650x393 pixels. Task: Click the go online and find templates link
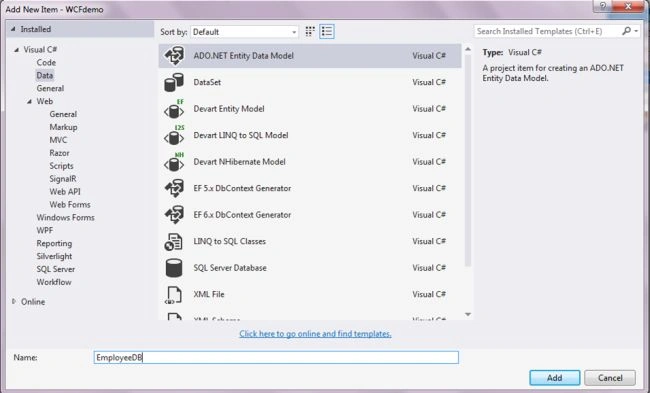(315, 334)
